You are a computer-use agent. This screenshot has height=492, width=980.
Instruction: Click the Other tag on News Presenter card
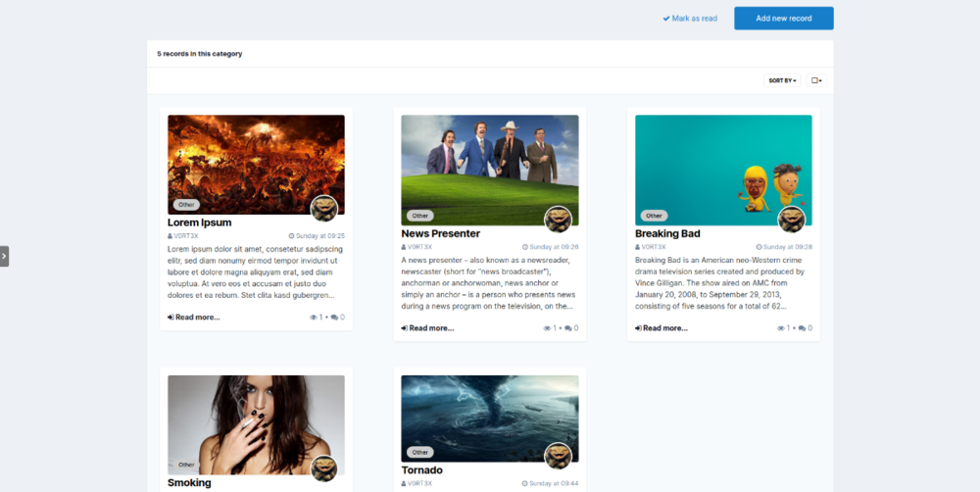pyautogui.click(x=420, y=216)
